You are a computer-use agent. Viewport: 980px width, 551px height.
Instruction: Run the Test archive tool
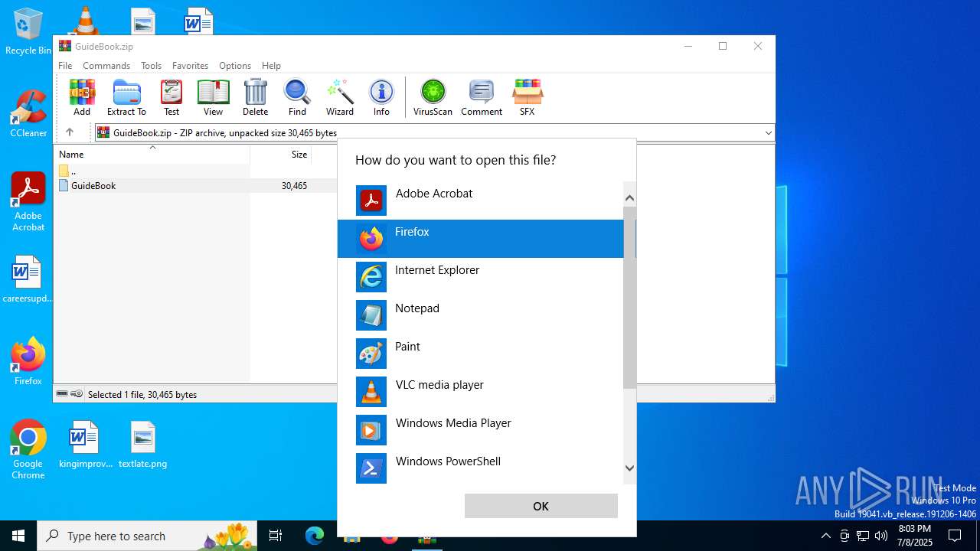(171, 97)
